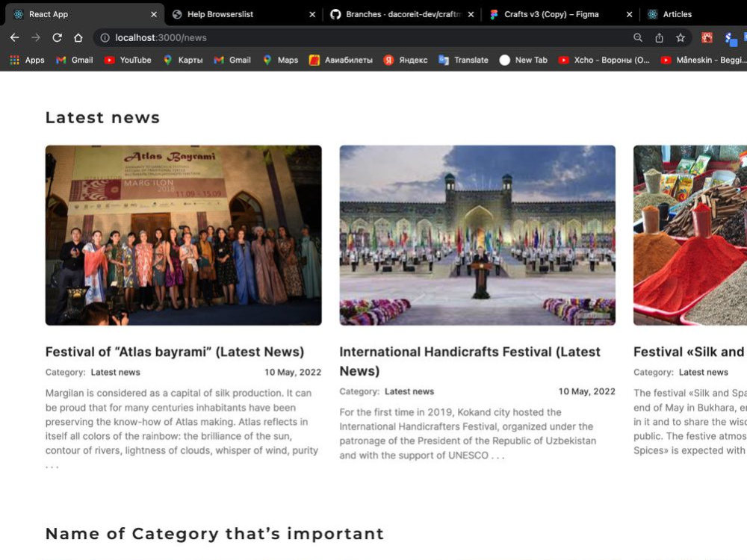
Task: Switch to the React App tab
Action: click(x=84, y=14)
